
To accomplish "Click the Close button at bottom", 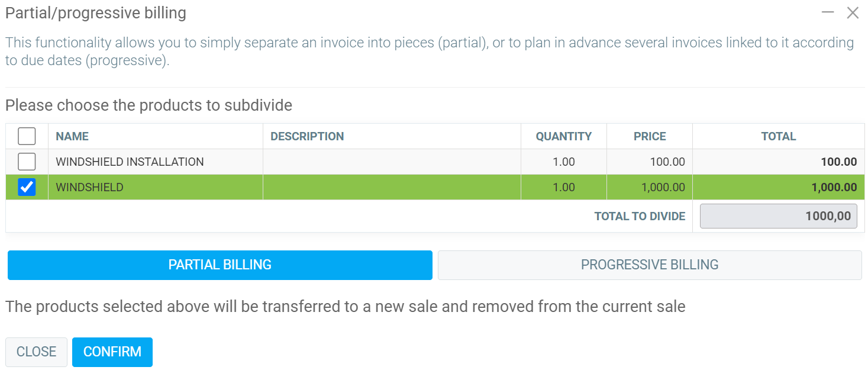I will (36, 352).
